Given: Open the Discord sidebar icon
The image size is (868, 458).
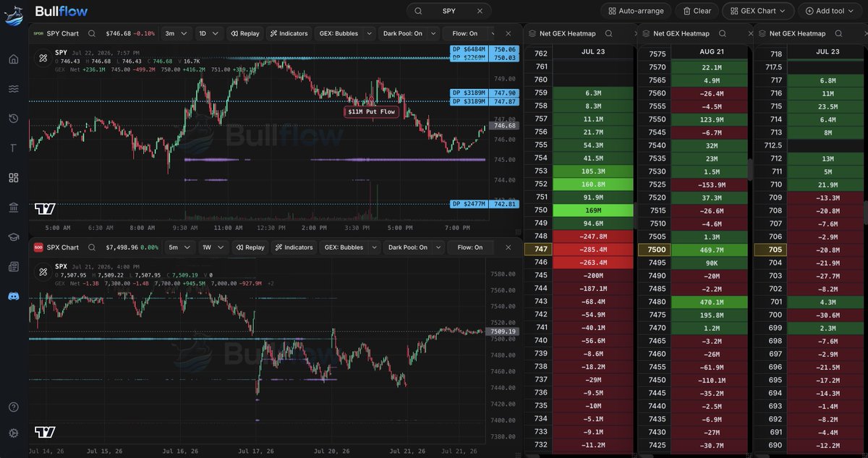Looking at the screenshot, I should pos(13,297).
